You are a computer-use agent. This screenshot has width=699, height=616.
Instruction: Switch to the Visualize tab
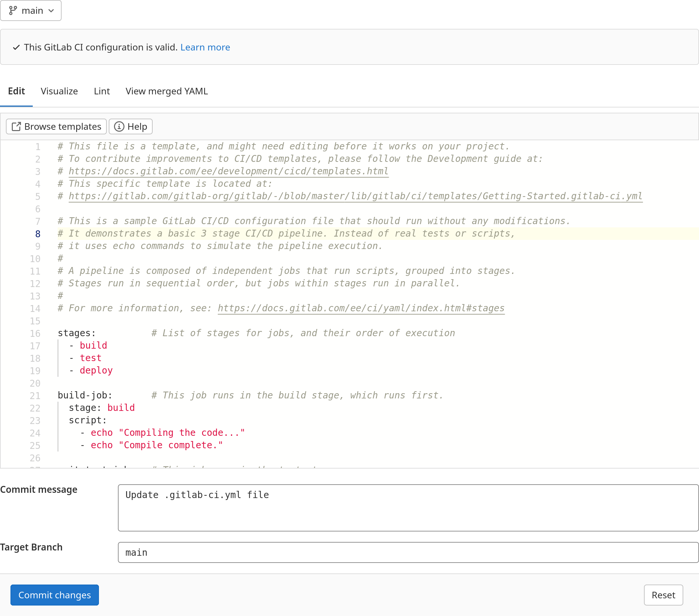(59, 91)
